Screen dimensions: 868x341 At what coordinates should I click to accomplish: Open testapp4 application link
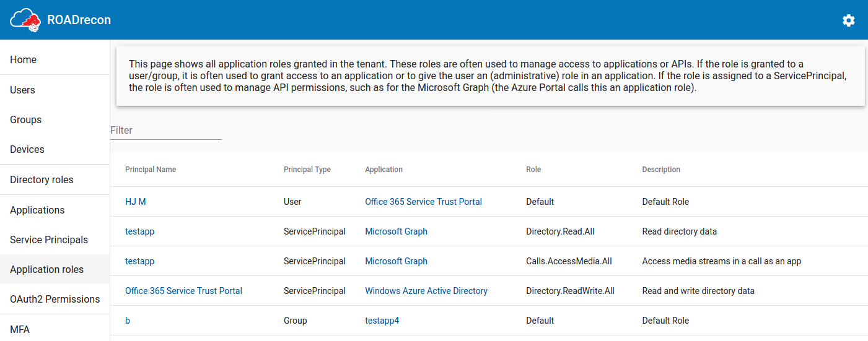(382, 321)
